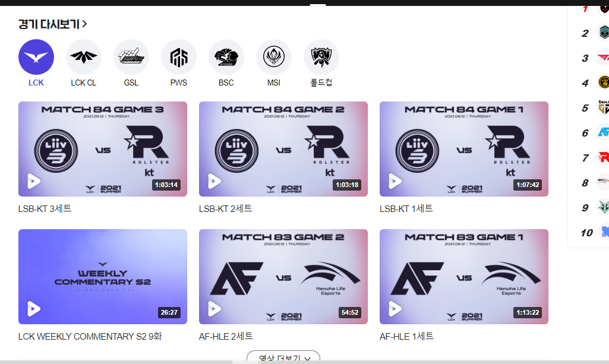
Task: Open the Match 84 Game 3 thumbnail
Action: (103, 149)
